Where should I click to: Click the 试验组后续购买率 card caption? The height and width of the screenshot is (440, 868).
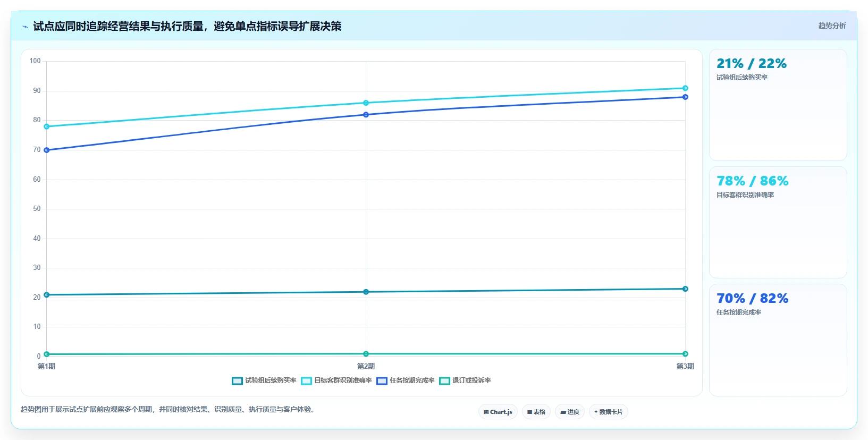click(x=742, y=78)
